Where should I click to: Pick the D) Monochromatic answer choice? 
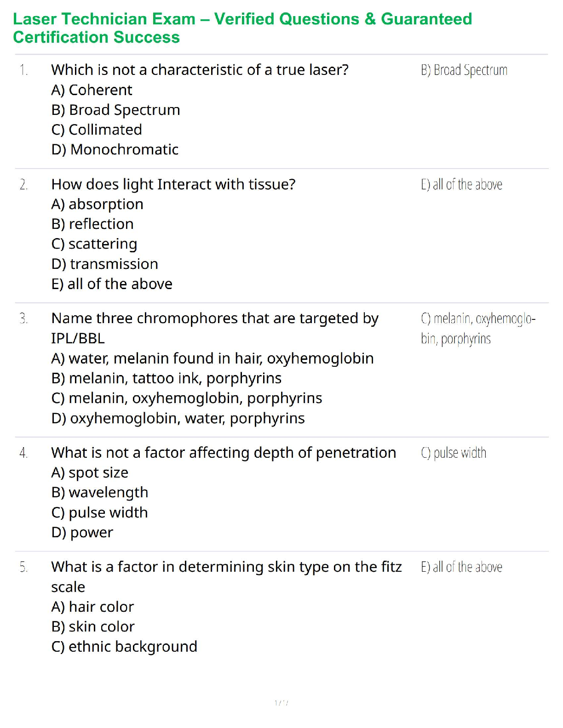(115, 149)
